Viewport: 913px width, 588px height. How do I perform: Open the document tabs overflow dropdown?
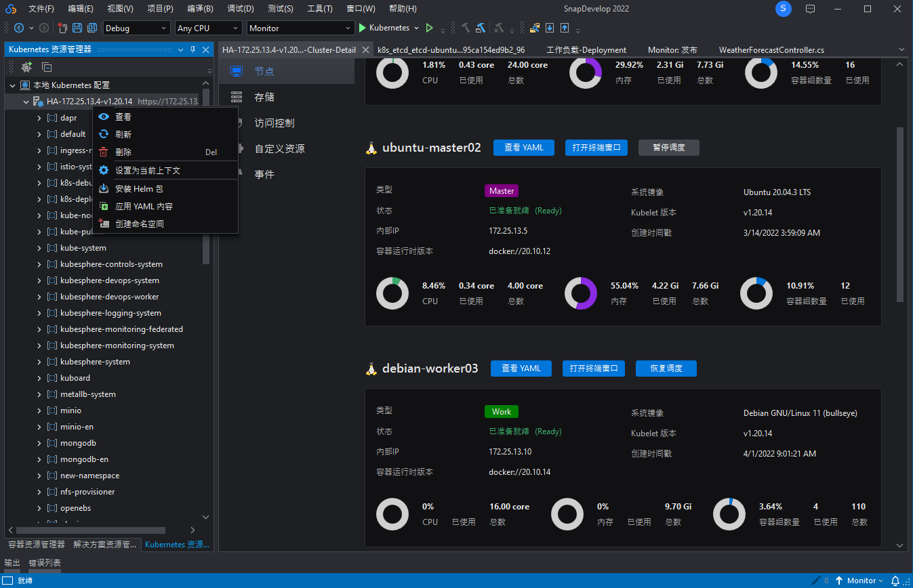click(x=901, y=49)
